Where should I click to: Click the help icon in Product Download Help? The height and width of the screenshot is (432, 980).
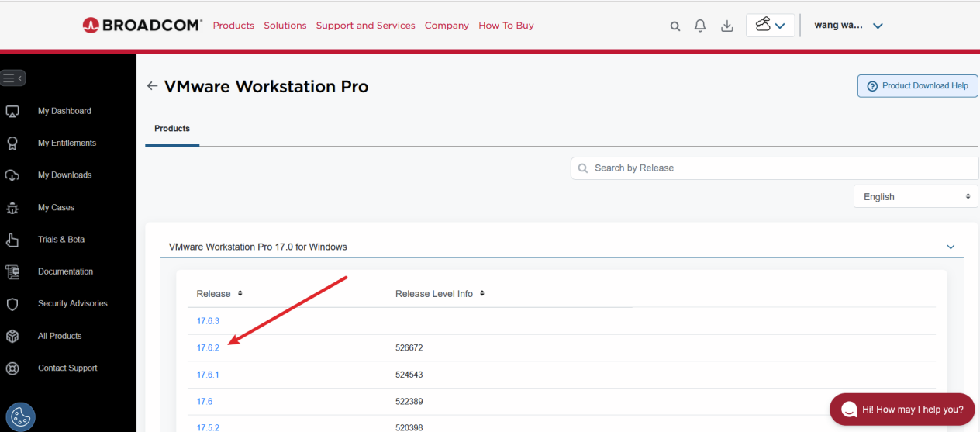point(872,86)
